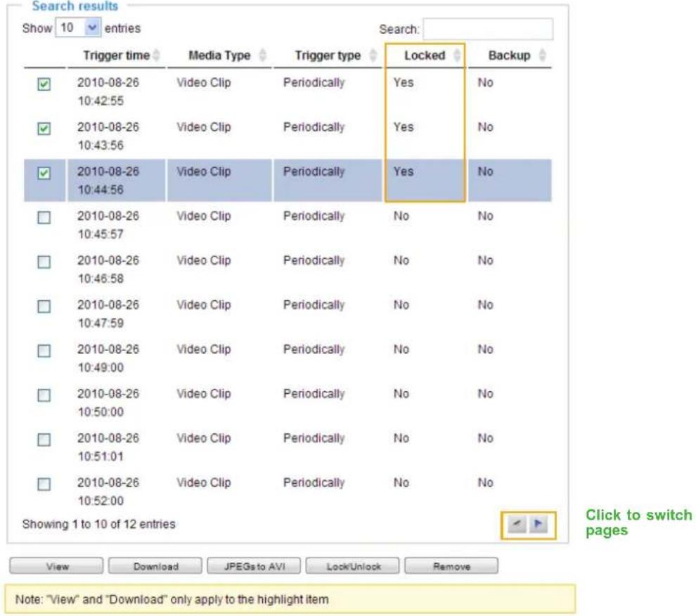Select the 2010-08-26 10:45:57 trigger time cell
Screen dimensions: 696x616
(108, 225)
